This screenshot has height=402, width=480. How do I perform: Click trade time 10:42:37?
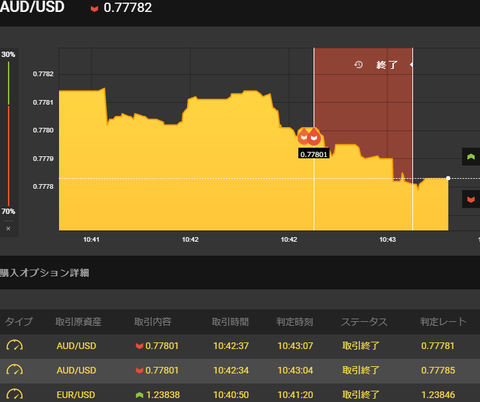click(231, 346)
